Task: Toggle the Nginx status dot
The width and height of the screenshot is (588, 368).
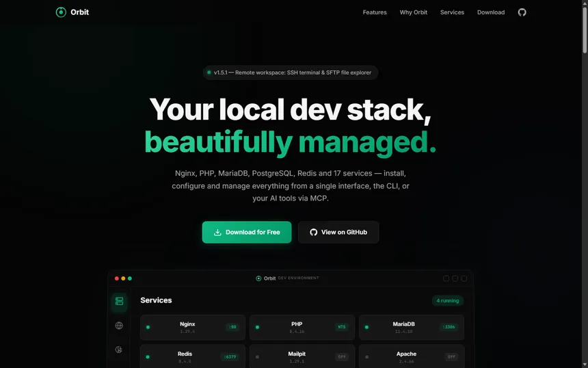Action: tap(148, 327)
